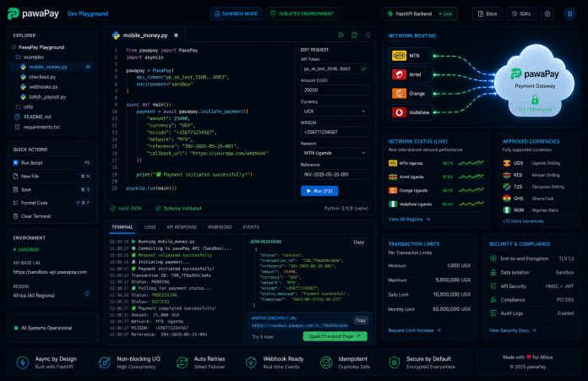Image resolution: width=588 pixels, height=381 pixels.
Task: Click the TLS padlock icon in cloud
Action: (x=535, y=100)
